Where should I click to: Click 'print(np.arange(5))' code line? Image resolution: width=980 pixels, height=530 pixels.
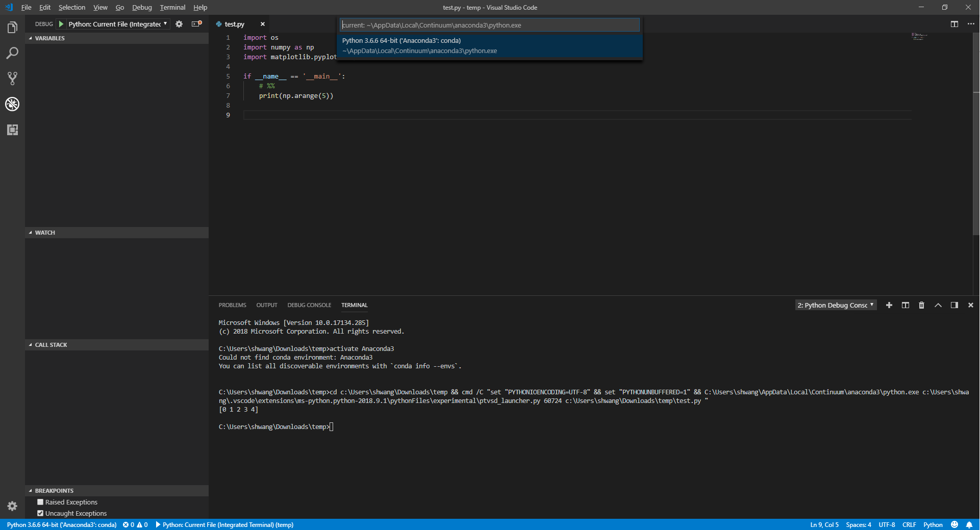coord(296,96)
